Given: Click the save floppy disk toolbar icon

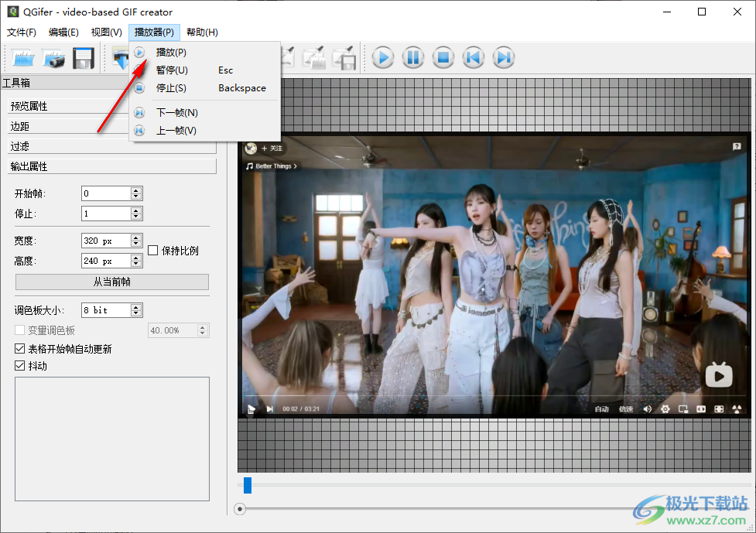Looking at the screenshot, I should [84, 58].
